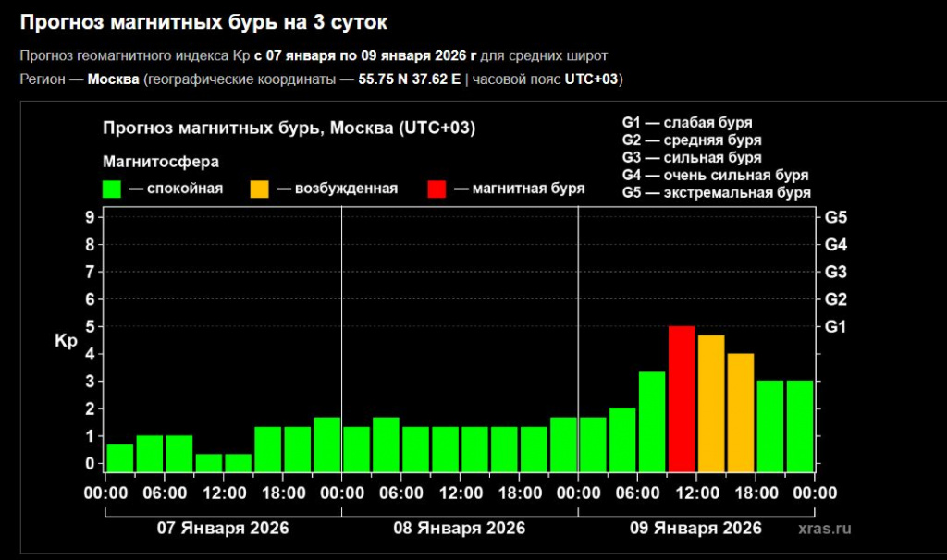947x560 pixels.
Task: Click the first green bar on 07 January
Action: pyautogui.click(x=119, y=457)
